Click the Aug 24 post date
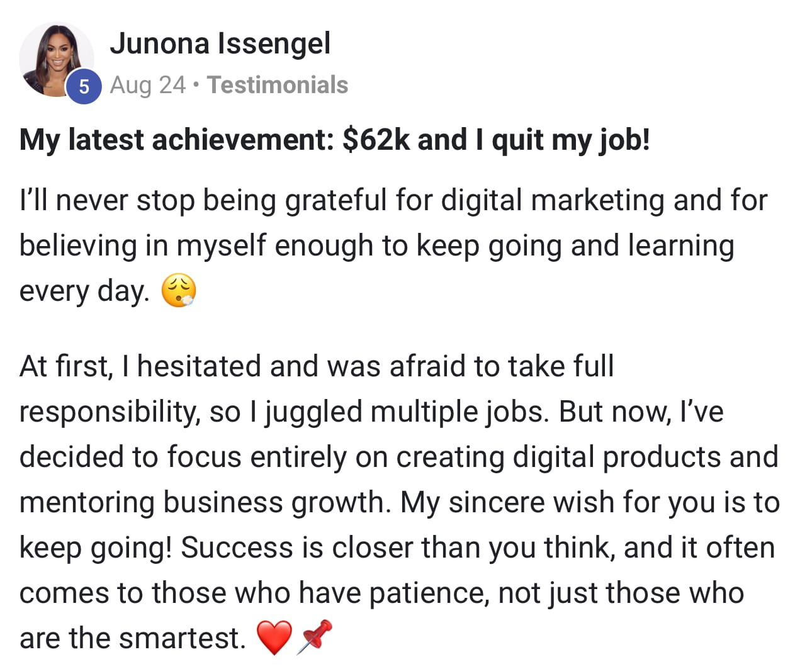This screenshot has height=669, width=812. [148, 85]
